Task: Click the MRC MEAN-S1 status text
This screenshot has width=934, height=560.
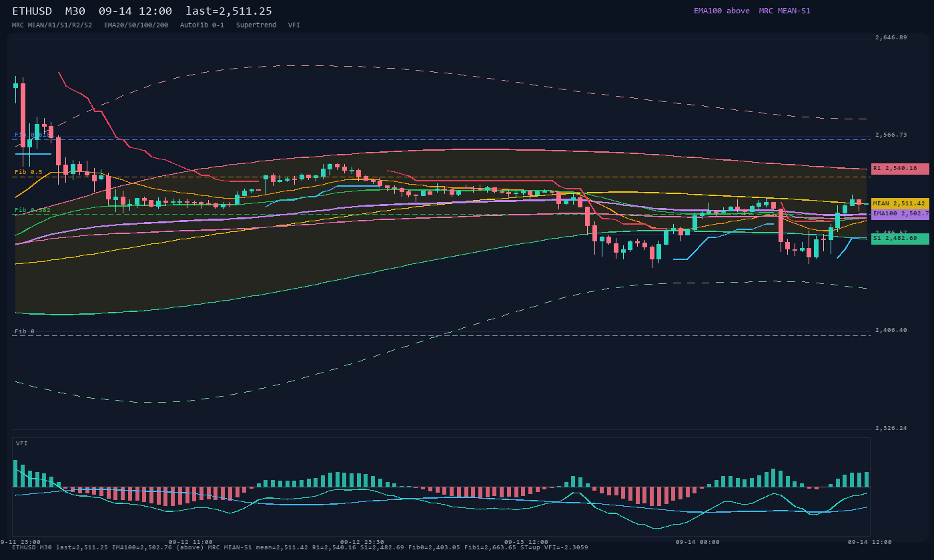Action: click(x=785, y=11)
